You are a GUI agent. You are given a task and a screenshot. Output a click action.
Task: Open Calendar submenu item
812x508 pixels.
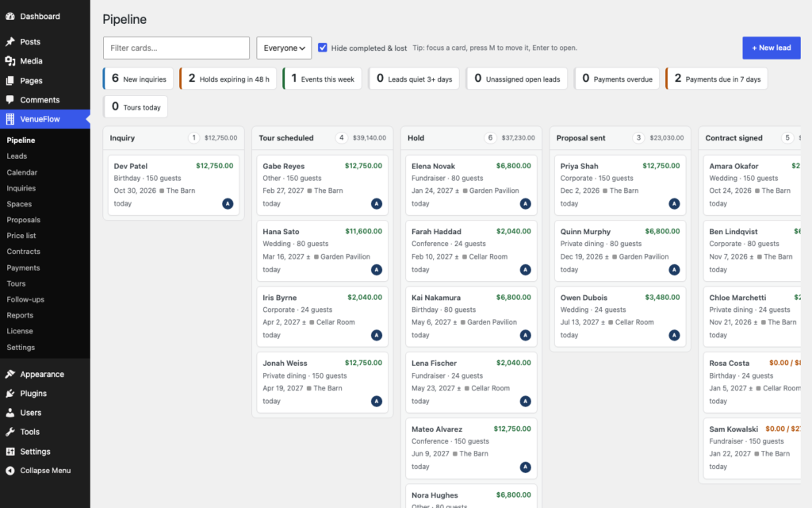(21, 172)
